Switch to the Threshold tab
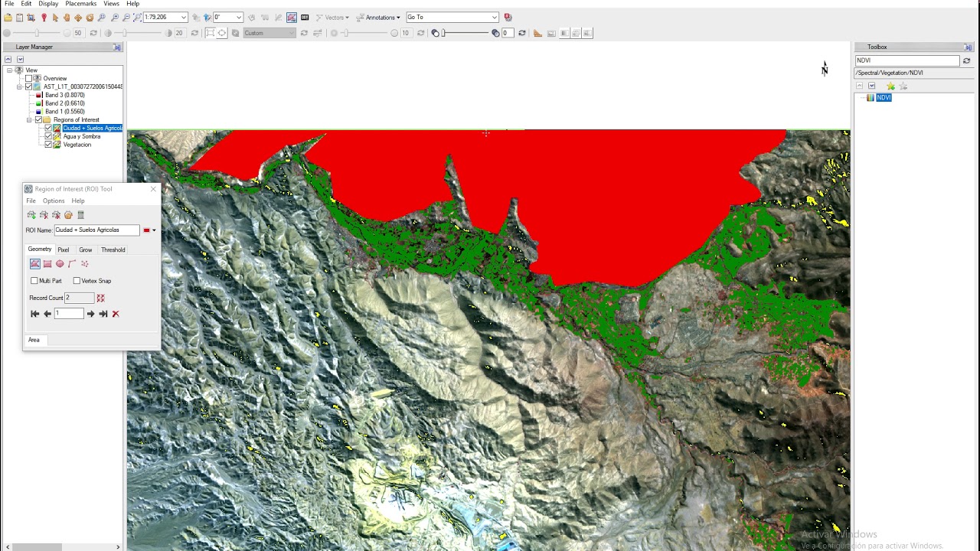Image resolution: width=980 pixels, height=551 pixels. click(x=113, y=250)
